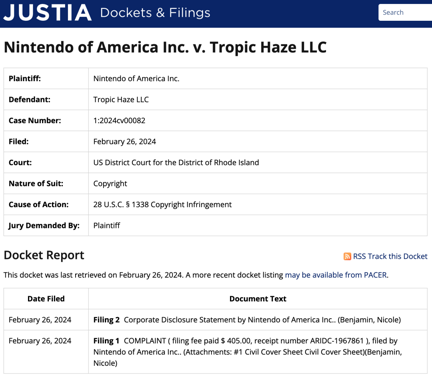Click the orange RSS feed icon
432x377 pixels.
347,256
